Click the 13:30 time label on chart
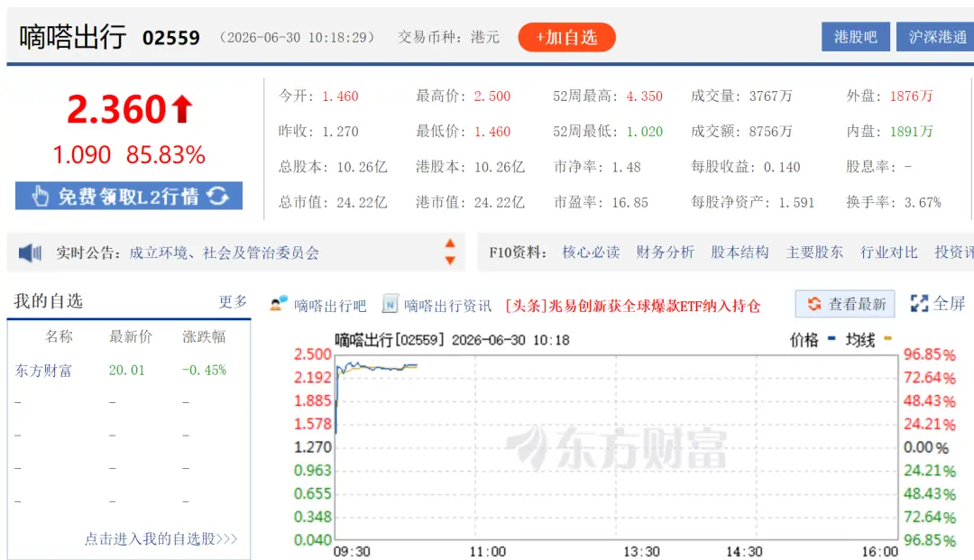 [641, 551]
